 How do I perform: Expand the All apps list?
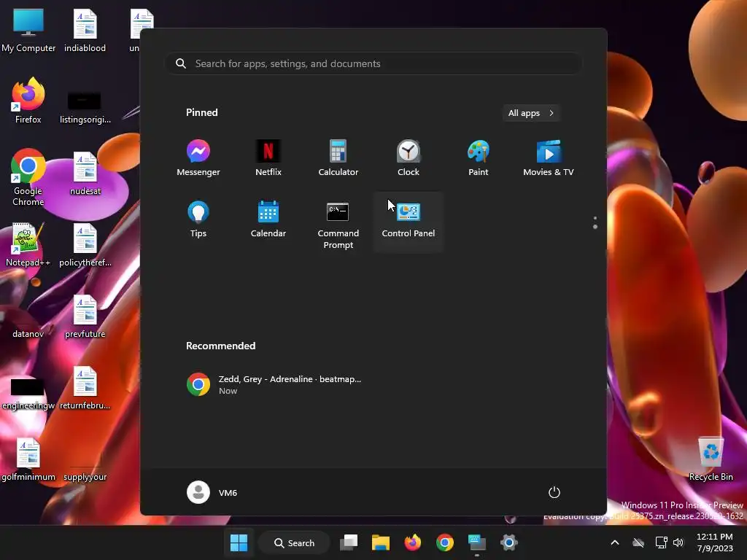click(x=531, y=113)
